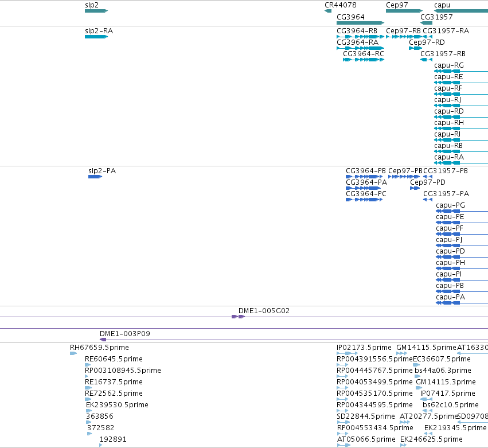
Task: Select EST label GM14115.5prime
Action: pos(426,348)
